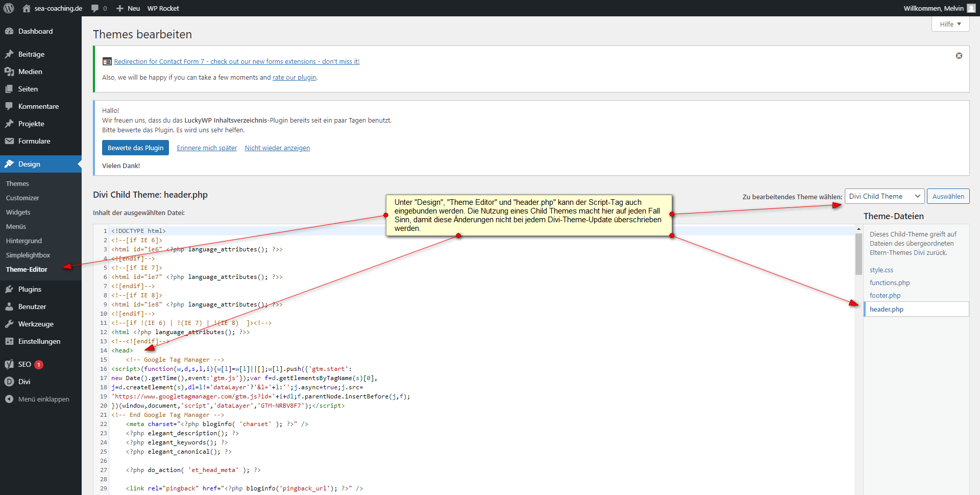
Task: Open footer.php theme file
Action: (885, 296)
